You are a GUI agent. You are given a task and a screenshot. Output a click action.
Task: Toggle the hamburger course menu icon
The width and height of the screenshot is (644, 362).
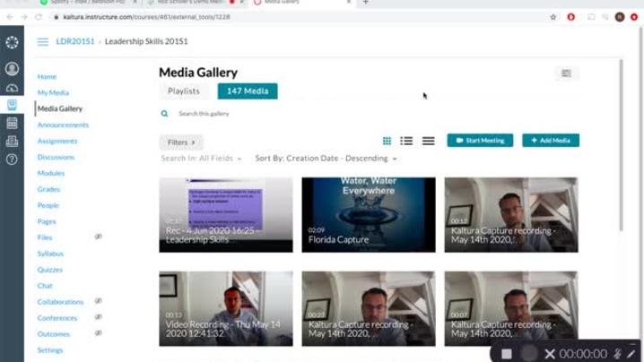click(x=42, y=42)
